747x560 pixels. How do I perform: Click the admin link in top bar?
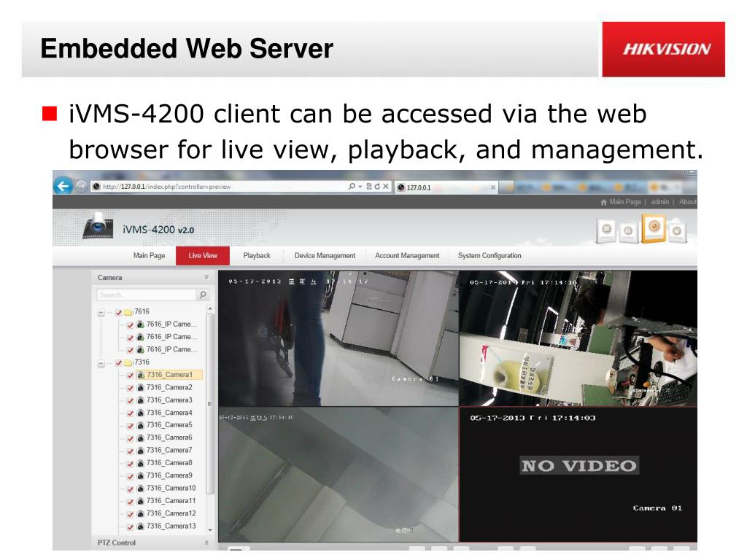(x=659, y=202)
